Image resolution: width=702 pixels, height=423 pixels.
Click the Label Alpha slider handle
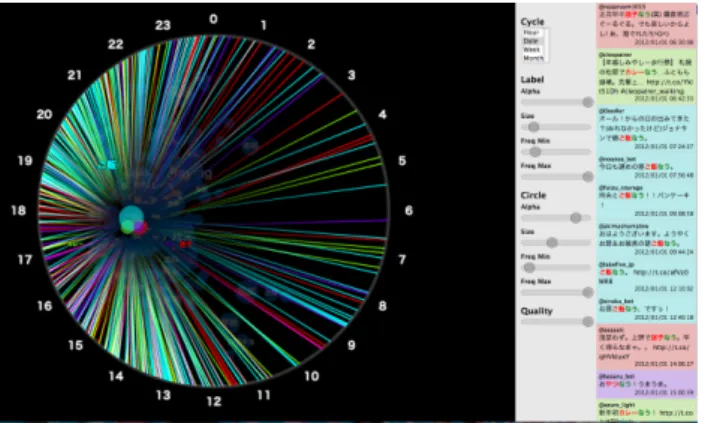click(588, 102)
